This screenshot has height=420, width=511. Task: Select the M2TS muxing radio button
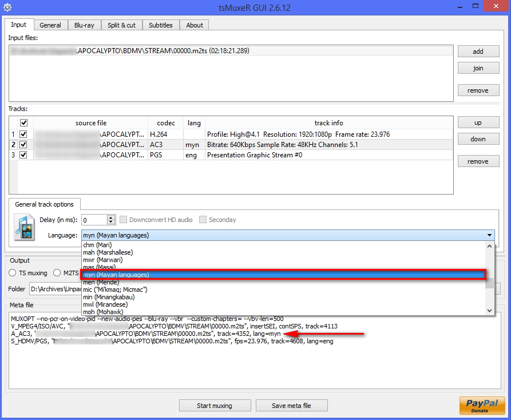coord(57,273)
